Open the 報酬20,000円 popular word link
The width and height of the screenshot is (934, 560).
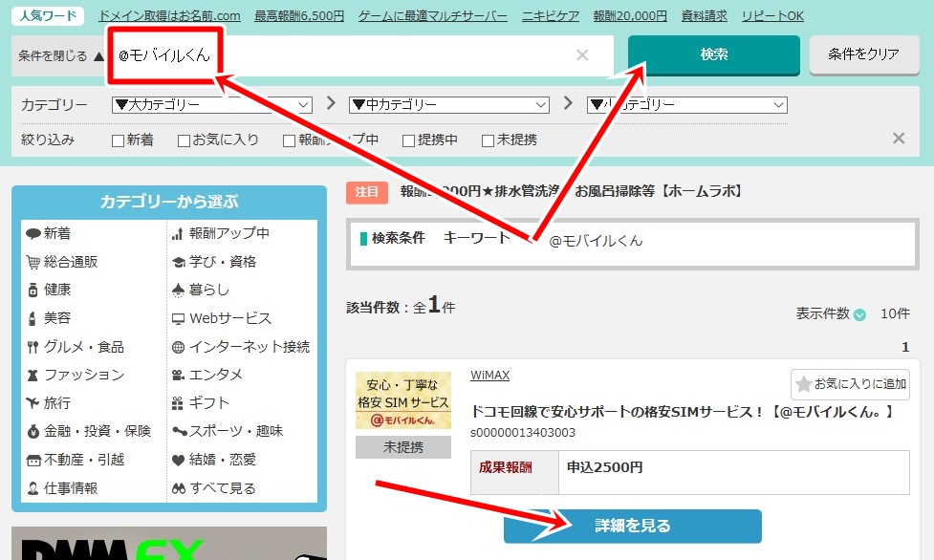[630, 16]
